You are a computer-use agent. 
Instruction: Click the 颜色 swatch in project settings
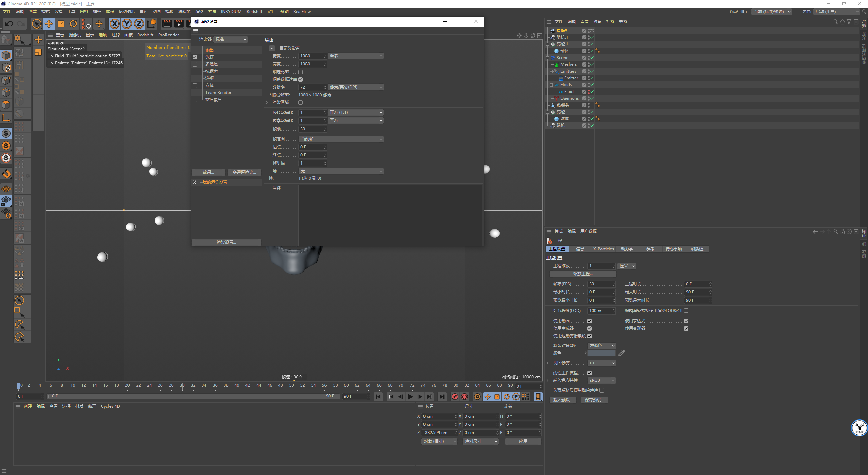click(x=601, y=354)
